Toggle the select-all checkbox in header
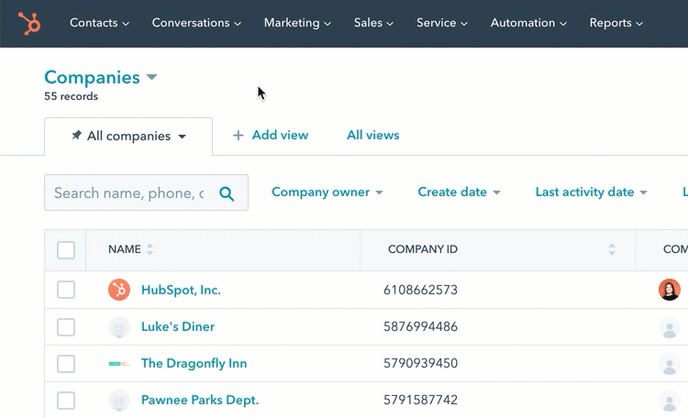The height and width of the screenshot is (418, 688). click(x=66, y=250)
